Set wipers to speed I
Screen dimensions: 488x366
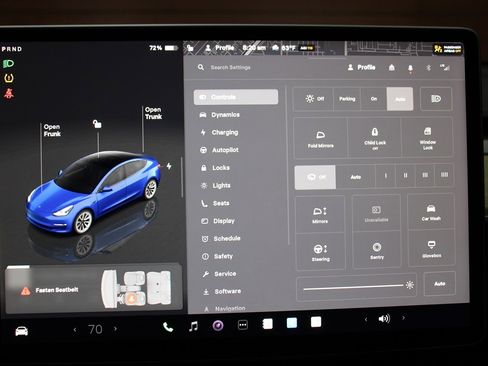(x=386, y=175)
